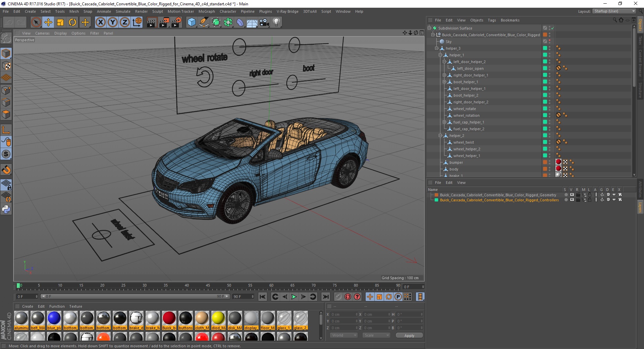Select the Live Selection tool
Viewport: 644px width, 349px height.
(x=36, y=22)
